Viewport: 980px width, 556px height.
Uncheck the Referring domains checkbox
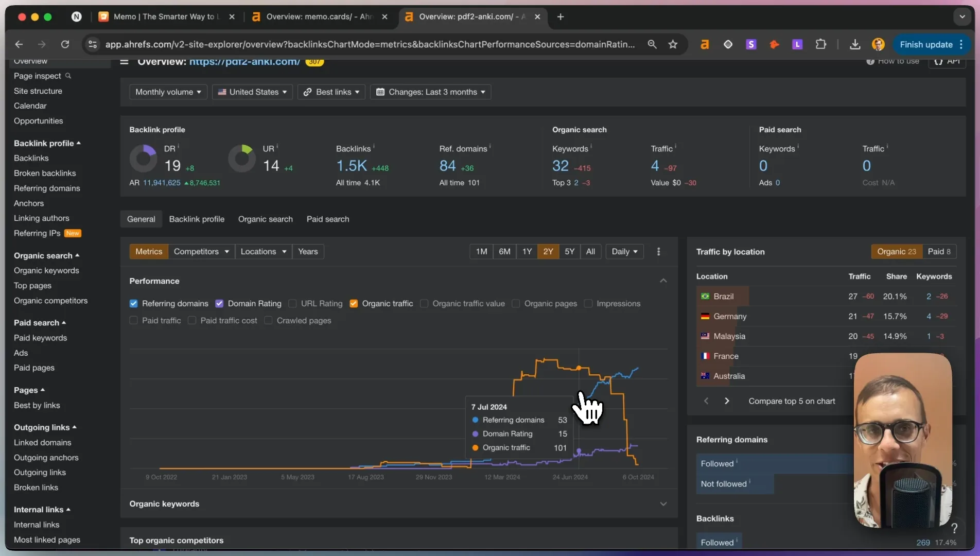click(133, 303)
